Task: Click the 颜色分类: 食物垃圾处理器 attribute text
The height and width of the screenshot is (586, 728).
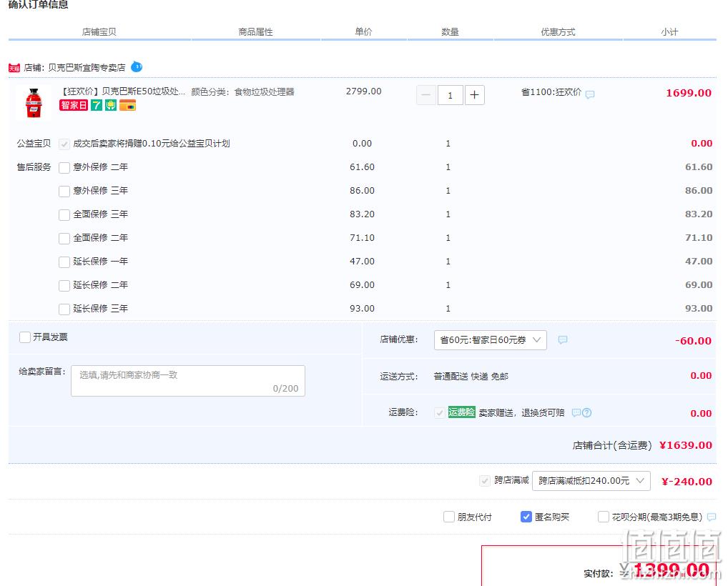Action: click(x=243, y=92)
